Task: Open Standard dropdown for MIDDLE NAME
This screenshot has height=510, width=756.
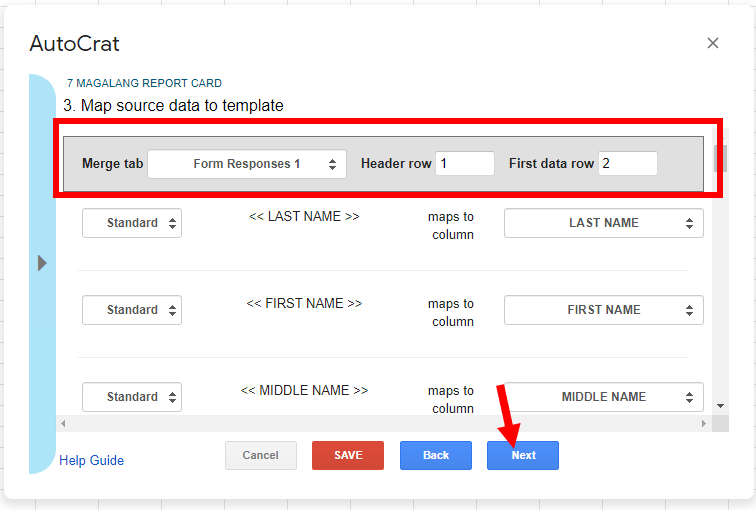Action: [132, 397]
